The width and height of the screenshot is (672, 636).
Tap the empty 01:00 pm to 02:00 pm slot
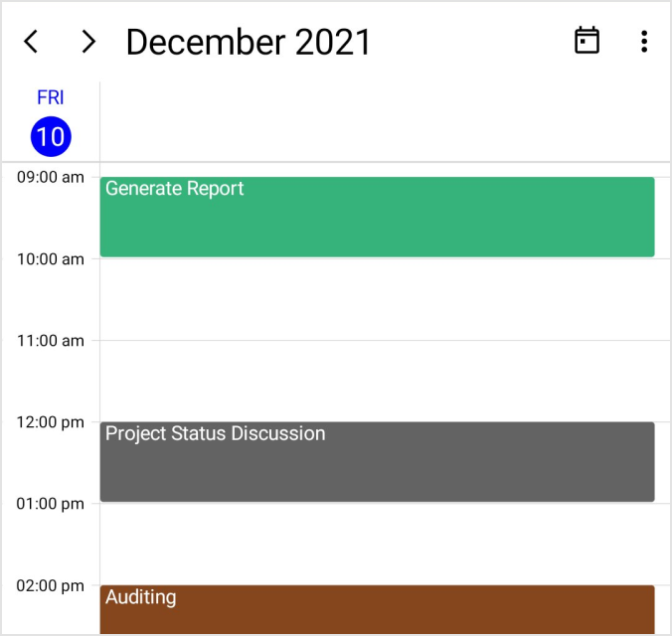[x=377, y=544]
